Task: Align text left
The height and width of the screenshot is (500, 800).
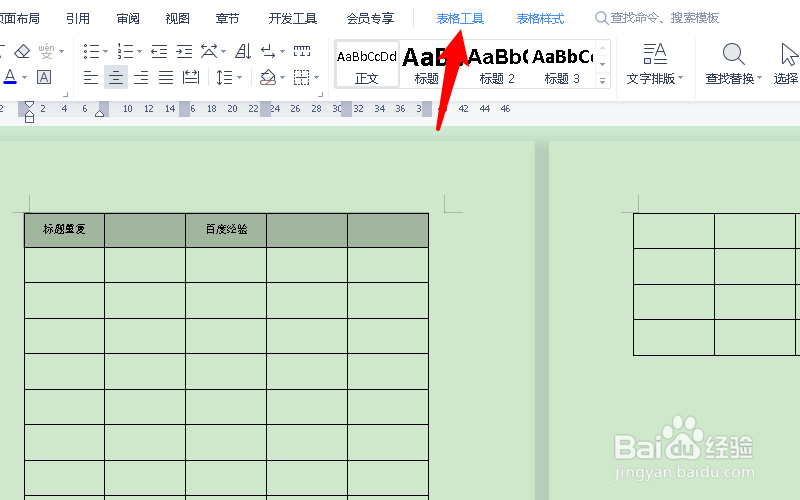Action: coord(91,78)
